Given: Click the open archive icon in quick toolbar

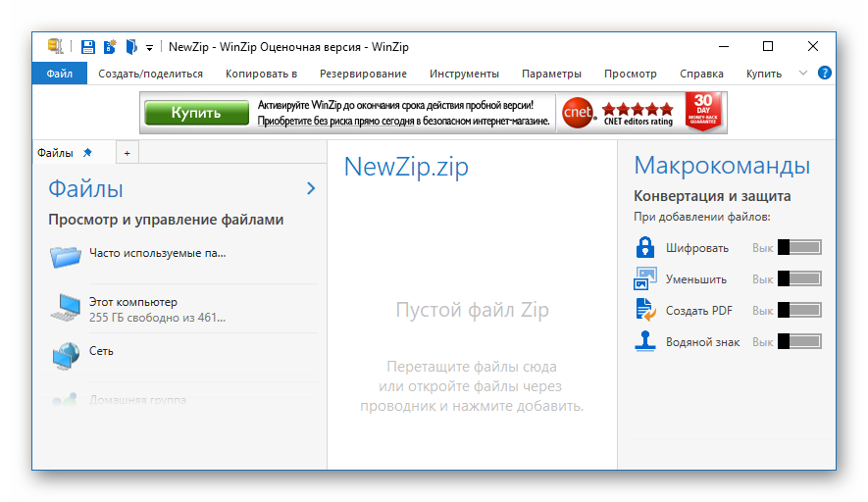Looking at the screenshot, I should [131, 47].
